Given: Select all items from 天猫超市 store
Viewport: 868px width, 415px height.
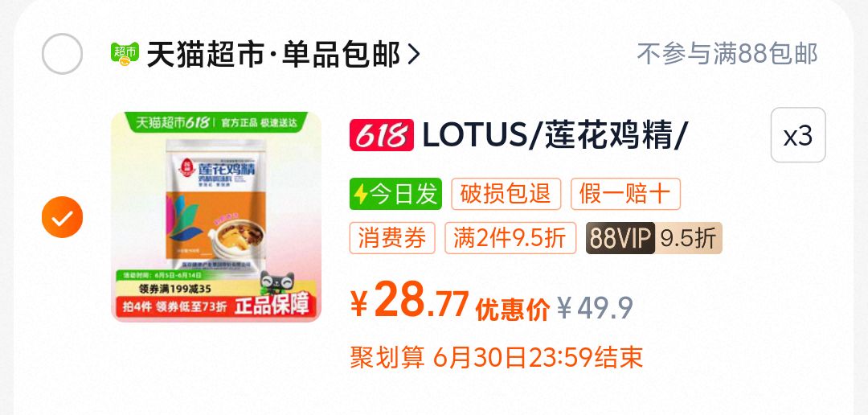Looking at the screenshot, I should click(x=62, y=54).
